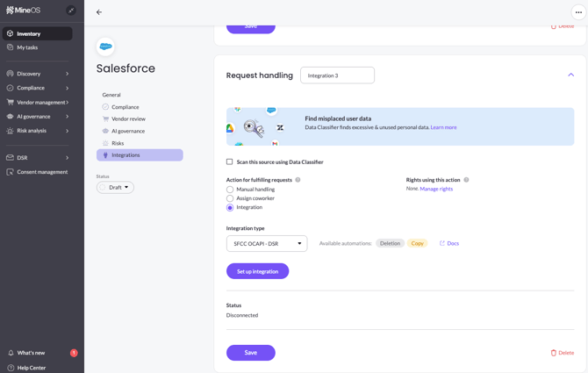Open the Draft status dropdown
This screenshot has height=373, width=588.
[115, 187]
